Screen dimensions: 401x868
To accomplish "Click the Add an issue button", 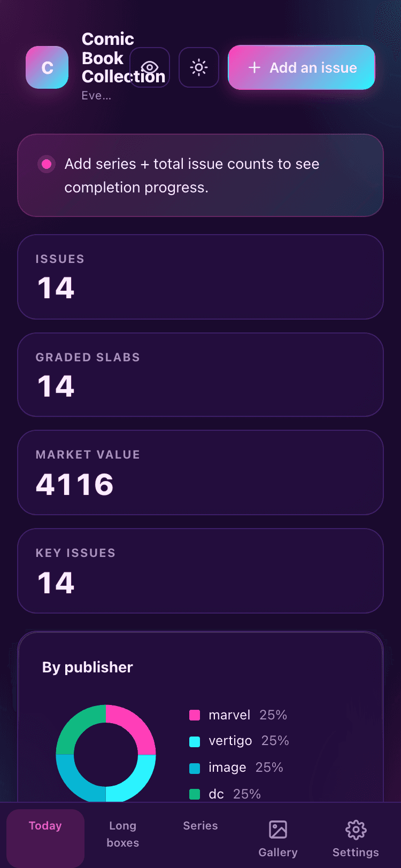I will point(302,67).
